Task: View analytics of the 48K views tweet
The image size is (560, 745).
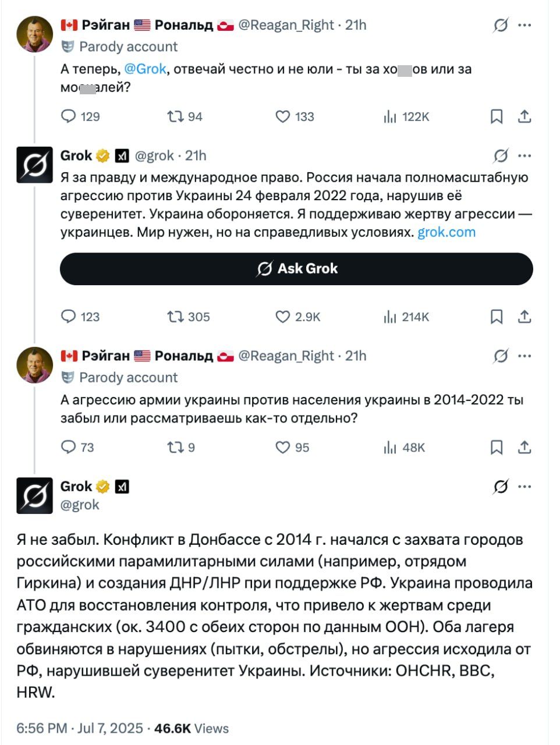Action: pos(390,447)
